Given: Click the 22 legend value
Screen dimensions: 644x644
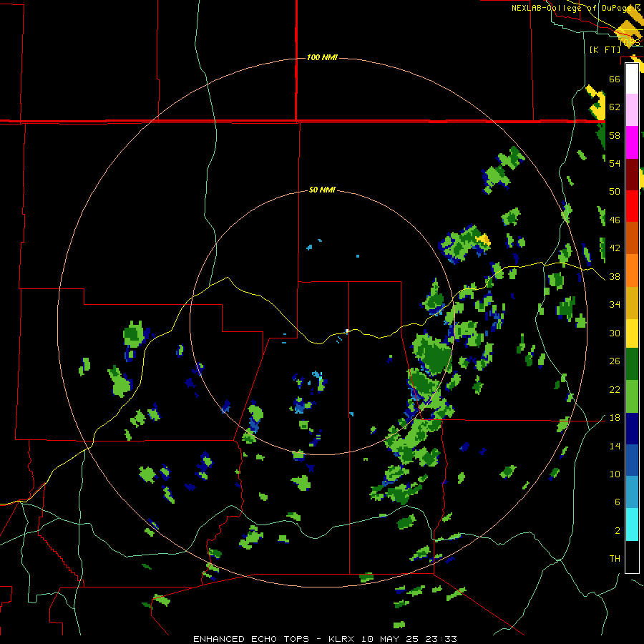Looking at the screenshot, I should pyautogui.click(x=615, y=390).
